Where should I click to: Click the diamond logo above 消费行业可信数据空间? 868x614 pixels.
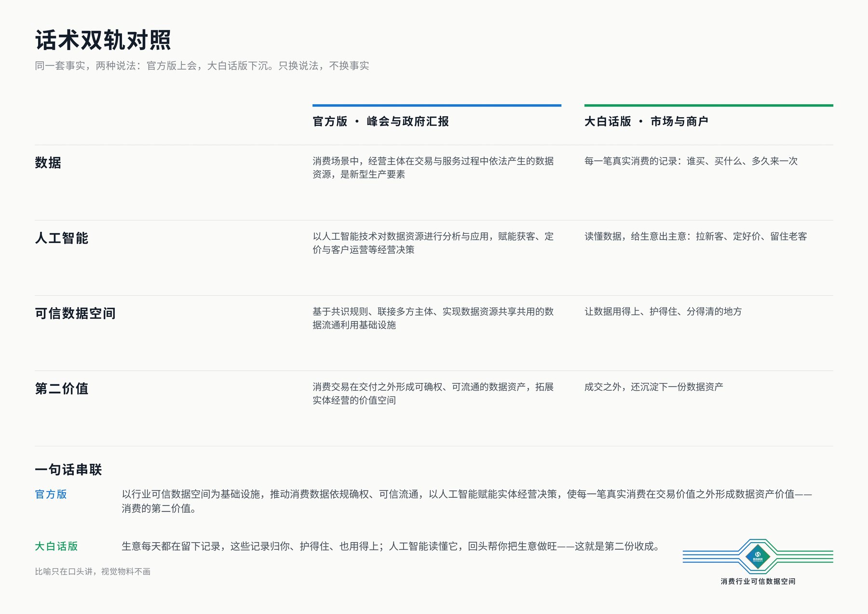click(x=758, y=557)
